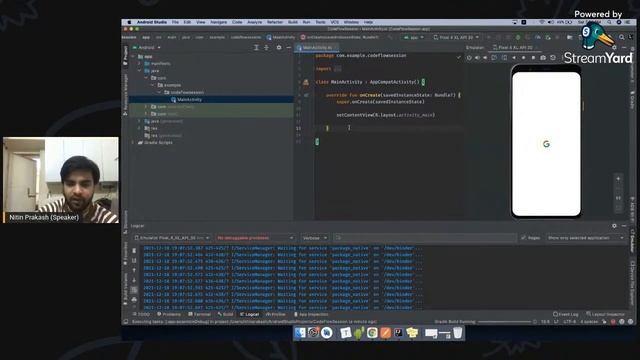Click print icon in Logcat sidebar
The height and width of the screenshot is (360, 640).
pyautogui.click(x=134, y=300)
